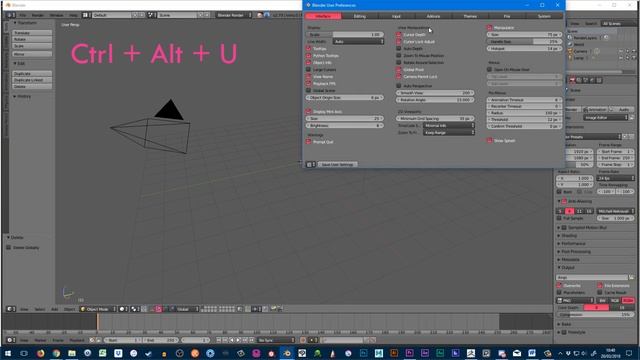The width and height of the screenshot is (640, 360).
Task: Click Rotate button in tool shelf
Action: click(x=32, y=39)
